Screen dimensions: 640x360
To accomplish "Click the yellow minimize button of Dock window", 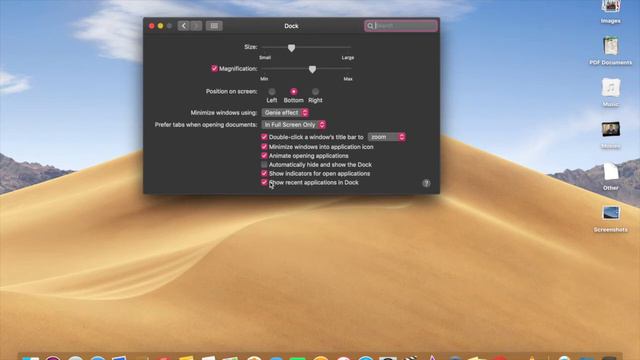I will point(160,26).
